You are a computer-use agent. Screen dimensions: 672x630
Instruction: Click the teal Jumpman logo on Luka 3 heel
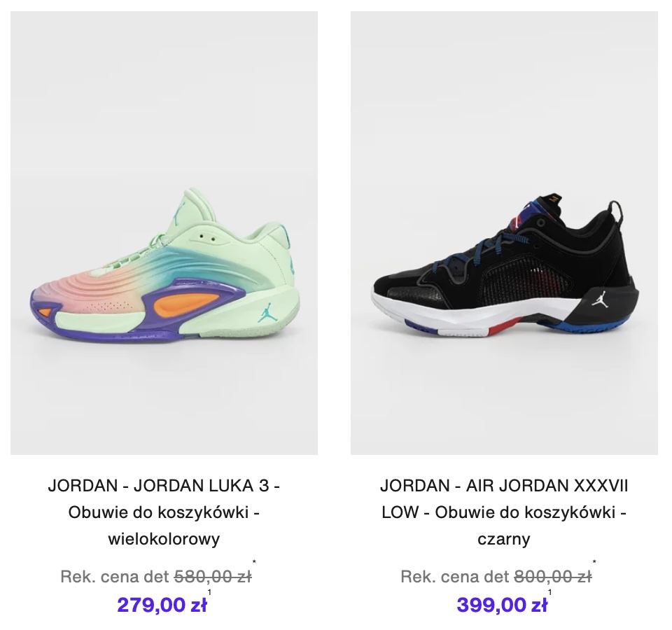[x=266, y=314]
